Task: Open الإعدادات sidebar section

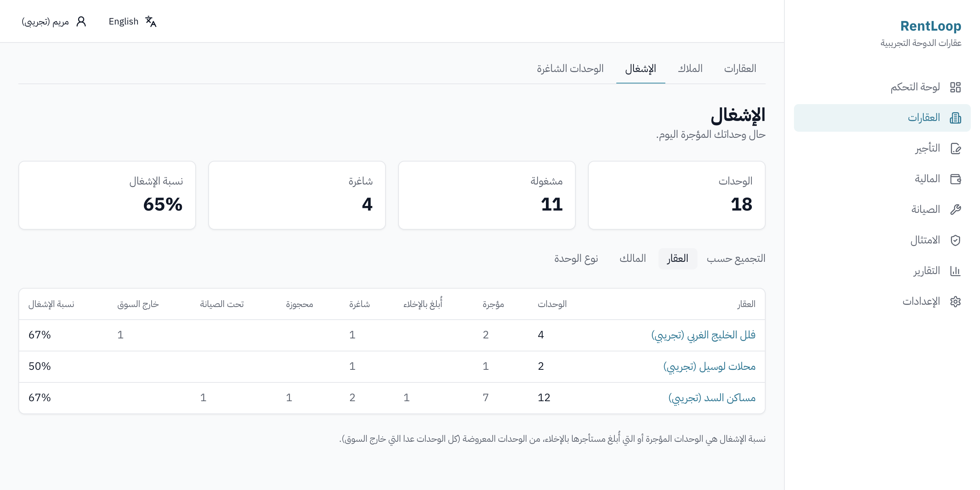Action: [x=882, y=302]
